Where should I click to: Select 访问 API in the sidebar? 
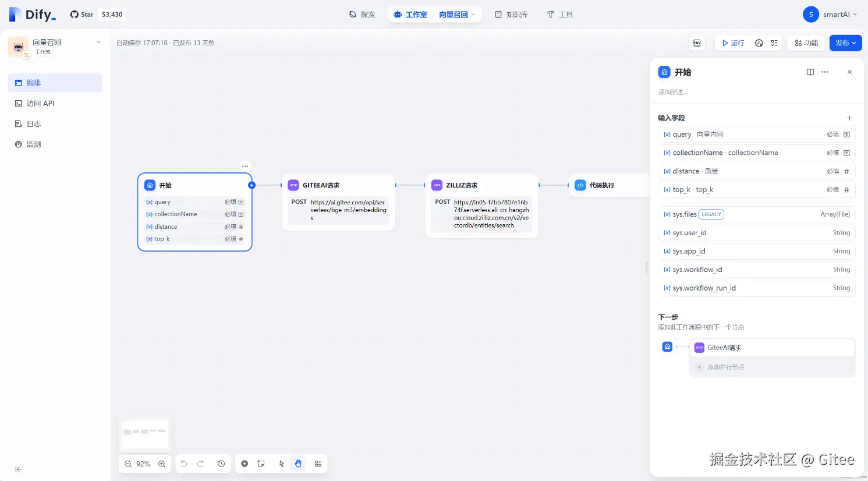coord(55,103)
